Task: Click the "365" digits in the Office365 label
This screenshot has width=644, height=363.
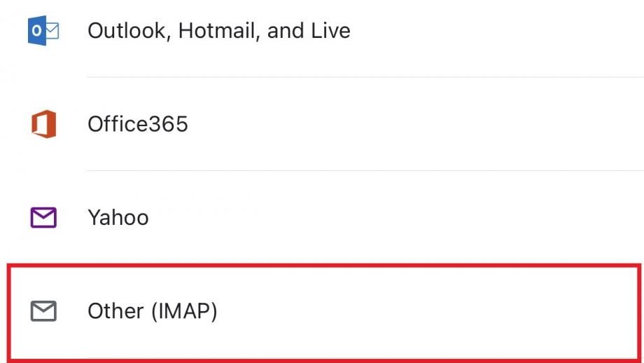Action: pos(168,124)
